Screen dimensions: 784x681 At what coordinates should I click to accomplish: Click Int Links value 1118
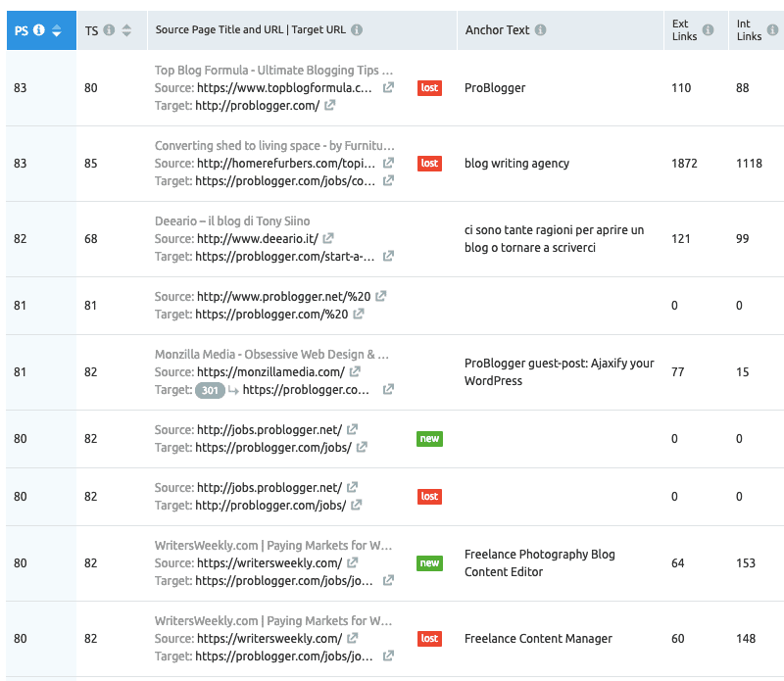[749, 164]
